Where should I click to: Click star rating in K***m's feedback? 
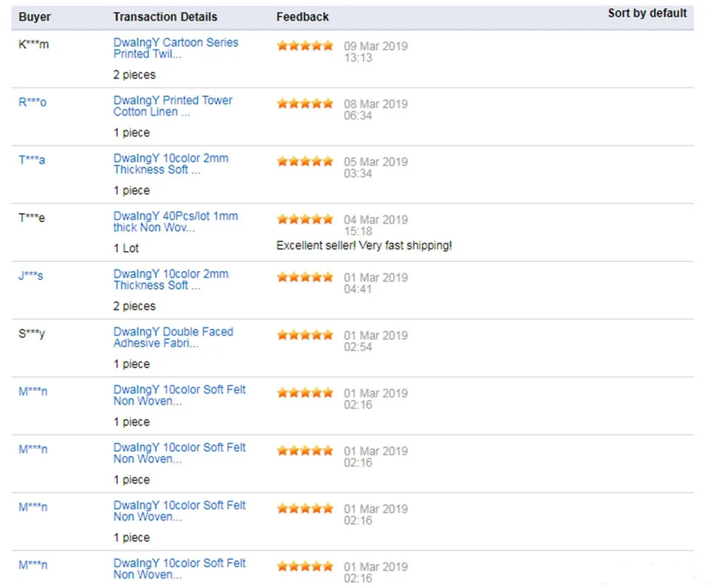click(305, 46)
